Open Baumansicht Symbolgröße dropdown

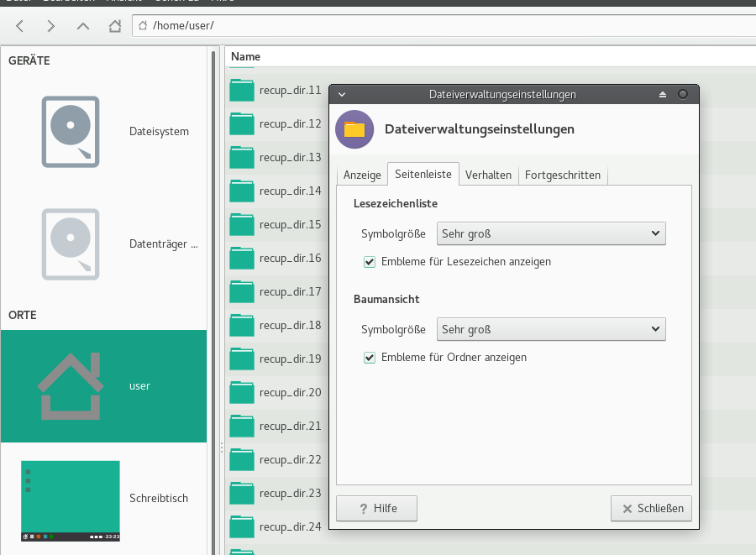[551, 329]
